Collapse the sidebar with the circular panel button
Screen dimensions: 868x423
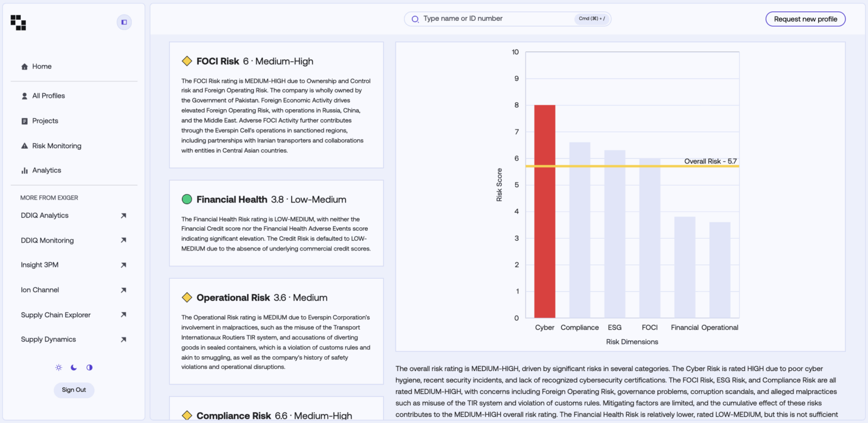click(124, 22)
